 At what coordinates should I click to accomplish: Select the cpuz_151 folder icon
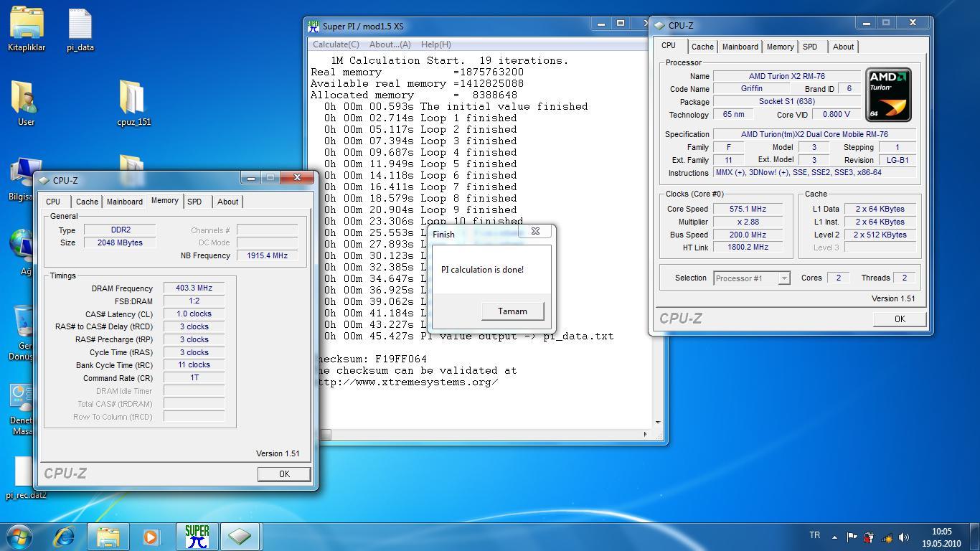[133, 103]
